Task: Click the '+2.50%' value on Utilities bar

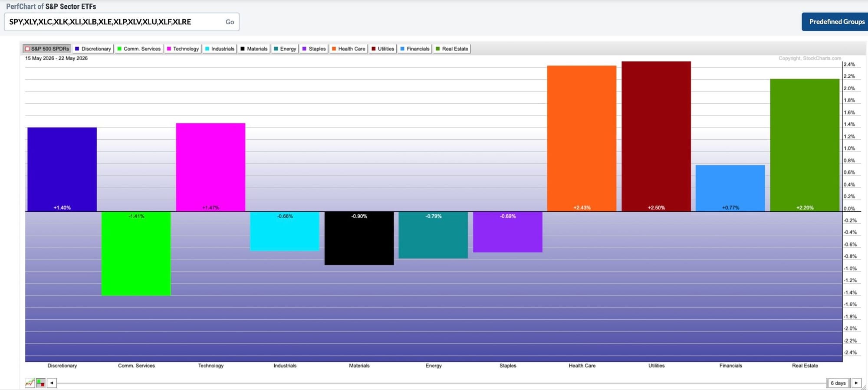Action: point(656,208)
